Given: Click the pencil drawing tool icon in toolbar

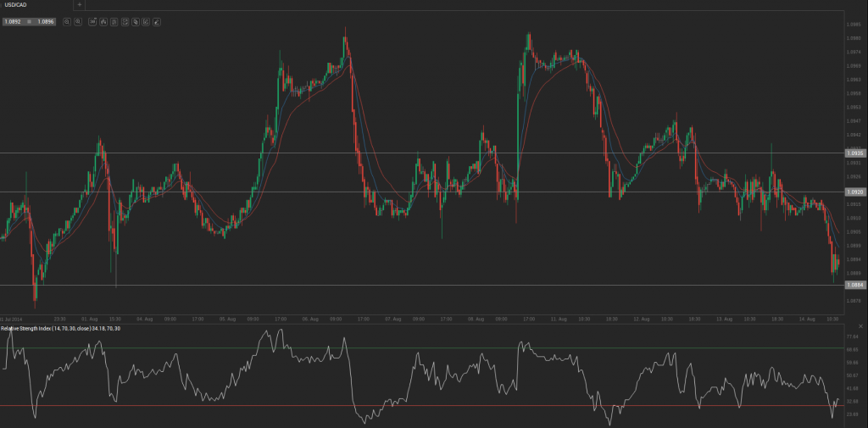Looking at the screenshot, I should tap(157, 21).
